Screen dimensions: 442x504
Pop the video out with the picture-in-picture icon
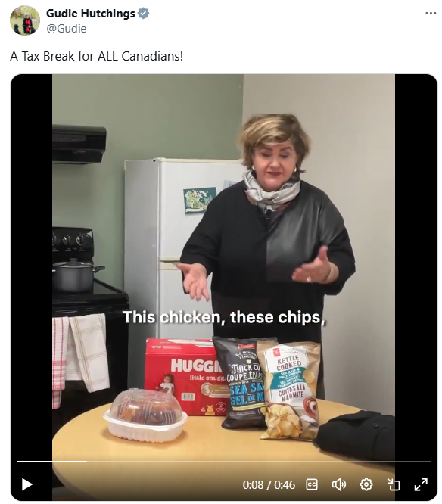393,484
